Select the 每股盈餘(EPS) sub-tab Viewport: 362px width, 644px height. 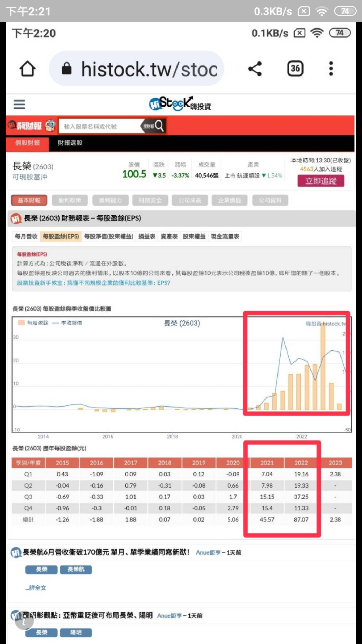(61, 236)
